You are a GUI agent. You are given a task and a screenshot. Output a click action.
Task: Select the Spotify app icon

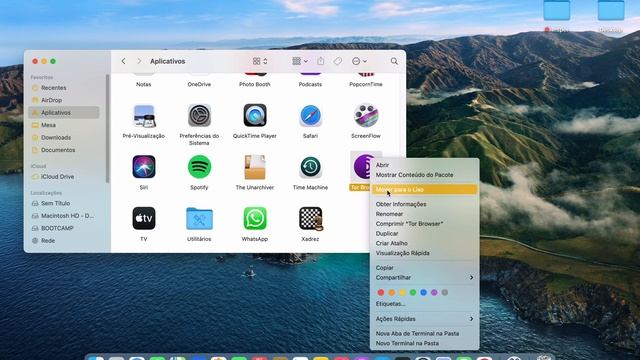pyautogui.click(x=199, y=167)
